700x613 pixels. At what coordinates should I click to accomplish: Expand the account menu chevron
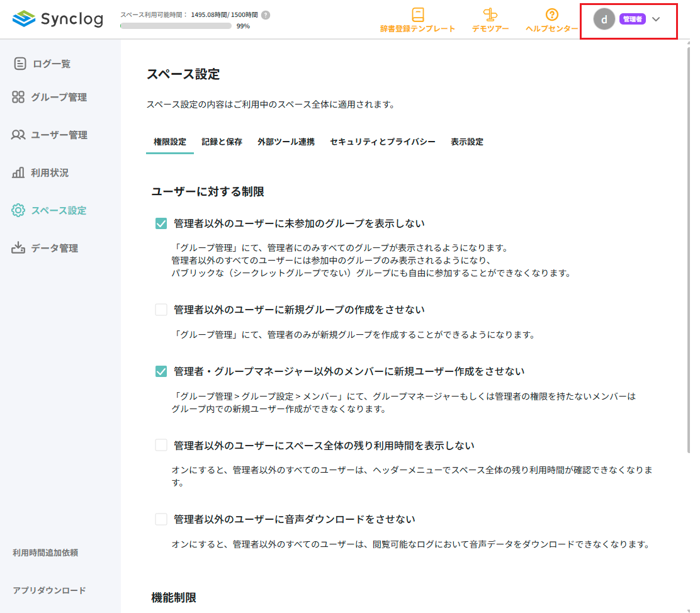(656, 20)
